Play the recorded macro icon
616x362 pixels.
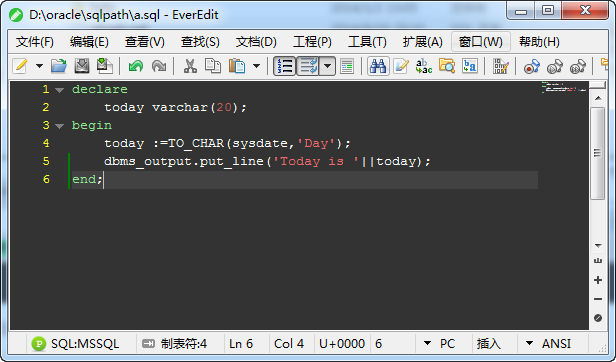(555, 66)
